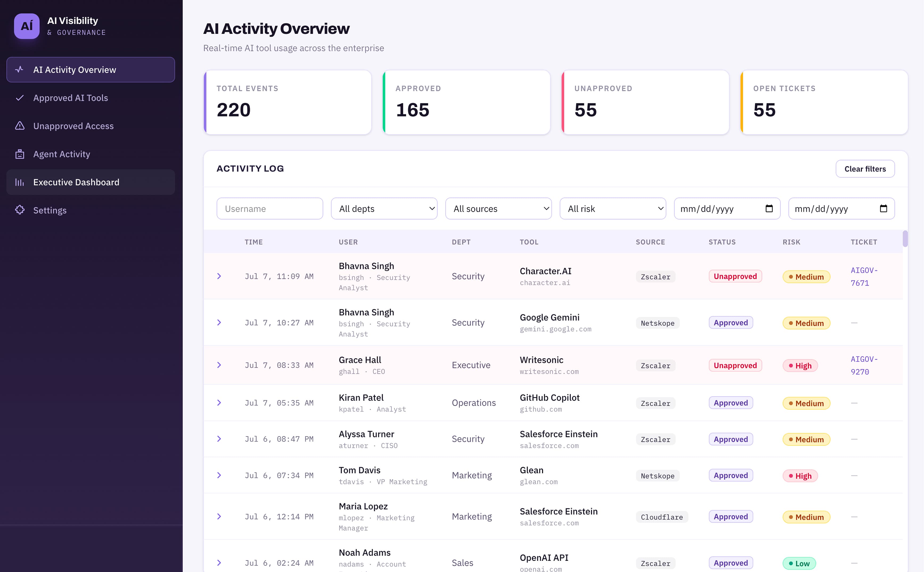
Task: Click the activity pulse icon in sidebar
Action: point(19,70)
